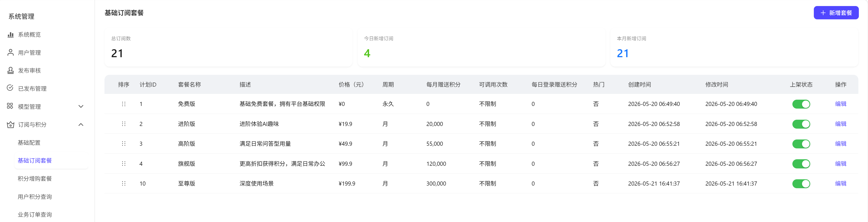
Task: Click the ¥19.9 price cell
Action: click(x=345, y=124)
